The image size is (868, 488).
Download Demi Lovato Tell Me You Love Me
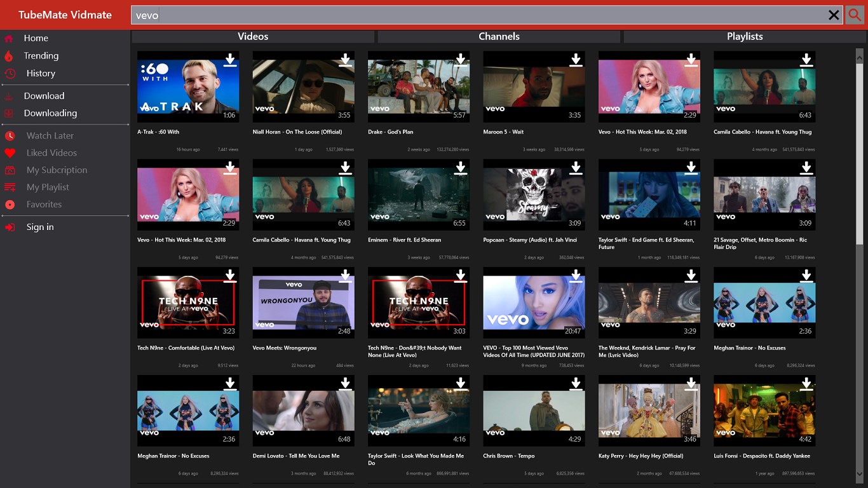[x=345, y=384]
